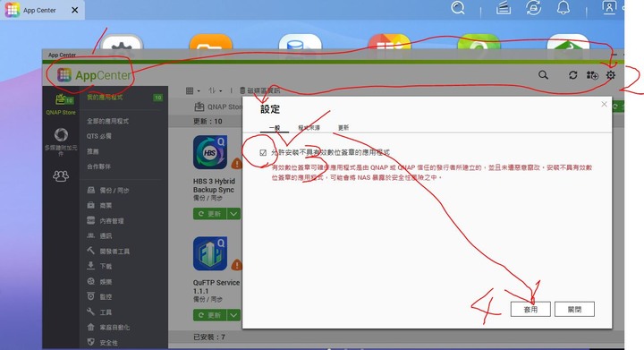Select the 安全性 category

[x=103, y=342]
